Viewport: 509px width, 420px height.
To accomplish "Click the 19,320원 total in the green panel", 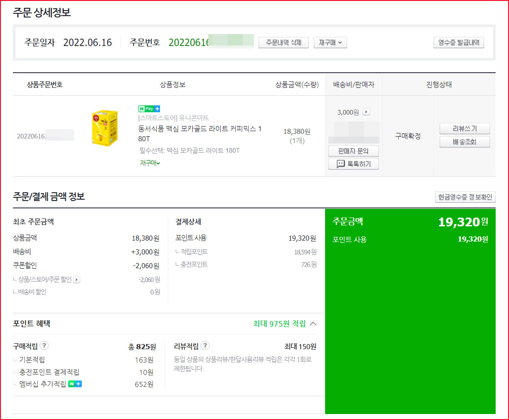I will 463,222.
